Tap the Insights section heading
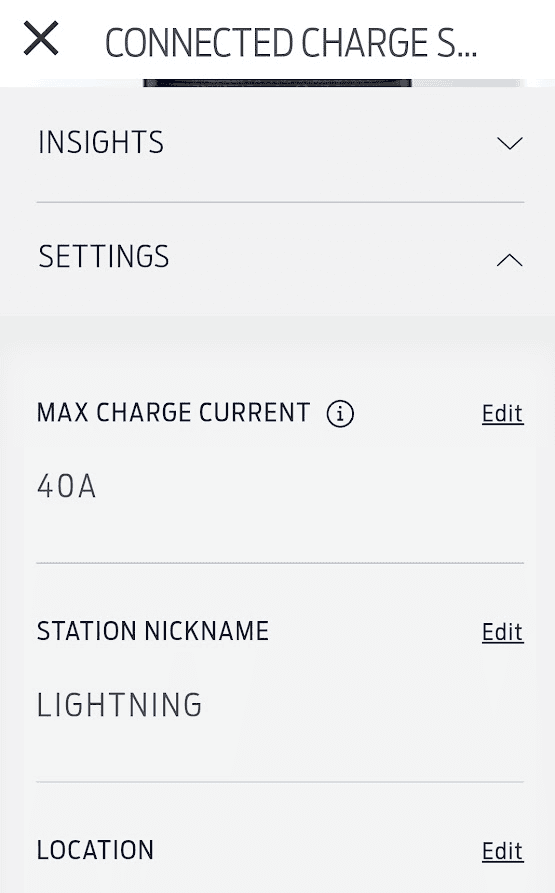 (101, 142)
